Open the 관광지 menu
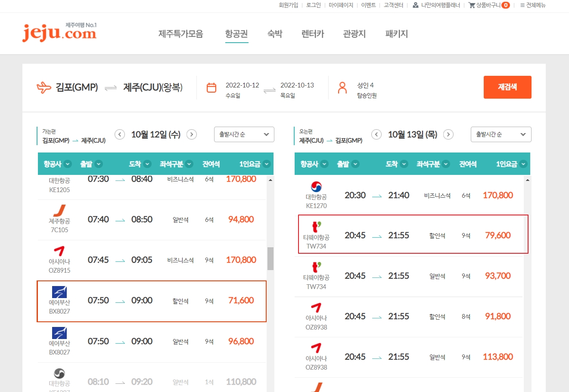Viewport: 569px width, 392px height. [354, 34]
